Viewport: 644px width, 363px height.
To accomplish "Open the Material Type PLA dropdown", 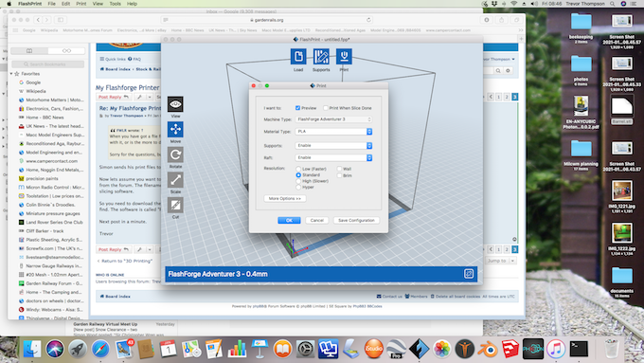I will tap(333, 132).
